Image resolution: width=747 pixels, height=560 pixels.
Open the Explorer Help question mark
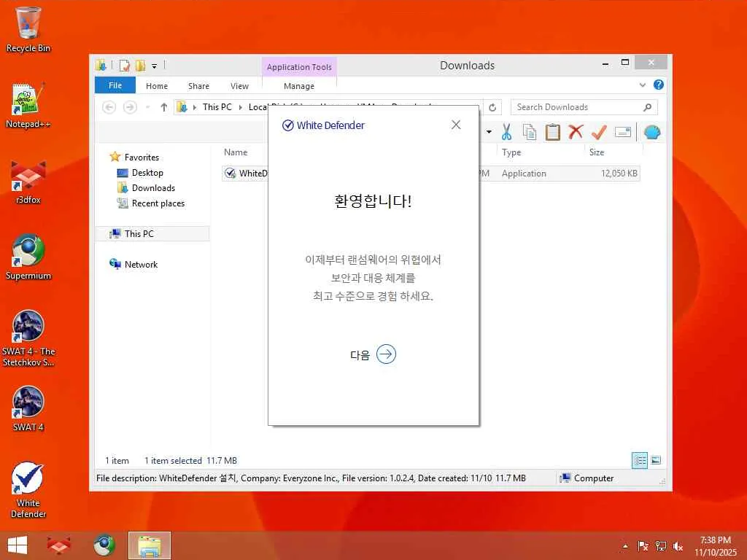pyautogui.click(x=659, y=85)
